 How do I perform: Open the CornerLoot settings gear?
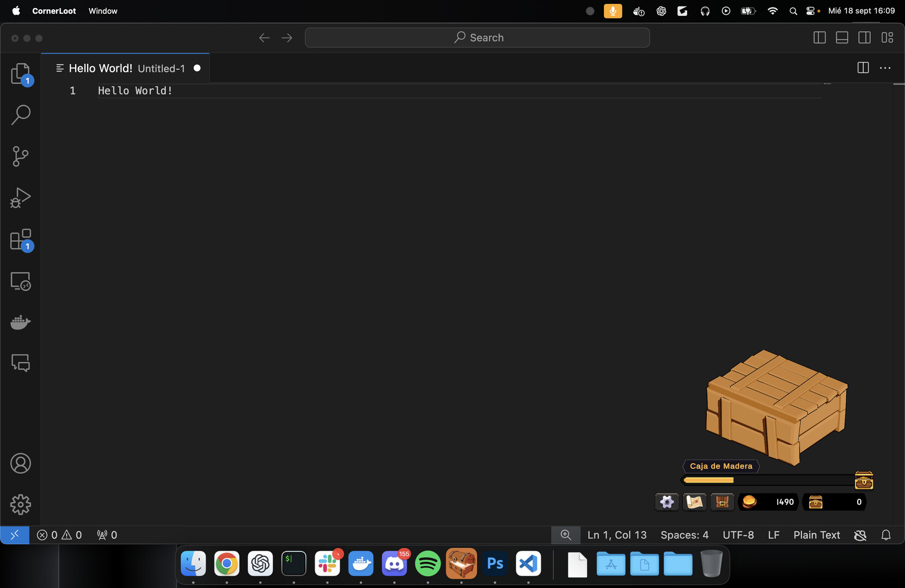pyautogui.click(x=666, y=501)
